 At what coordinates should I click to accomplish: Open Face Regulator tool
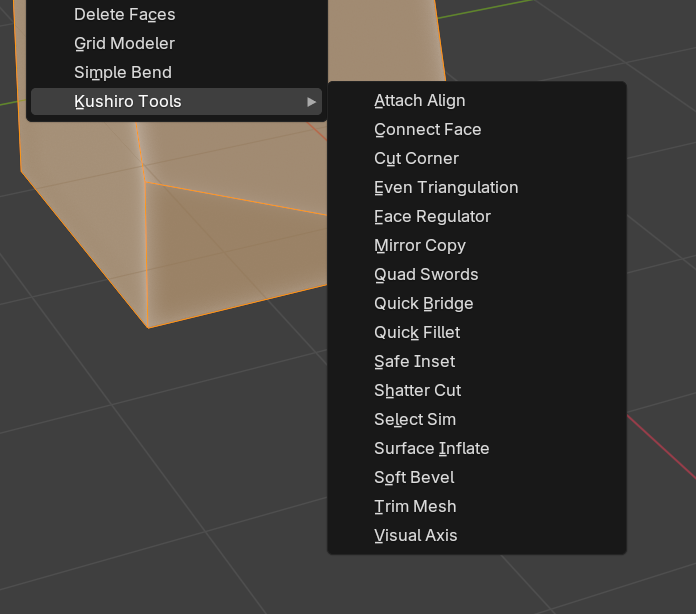pos(477,217)
